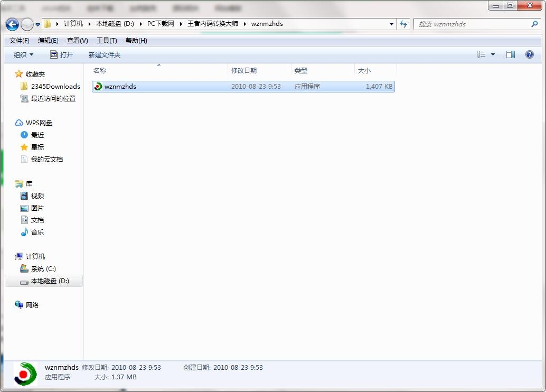Open 2345Downloads in the favorites list

[x=55, y=87]
